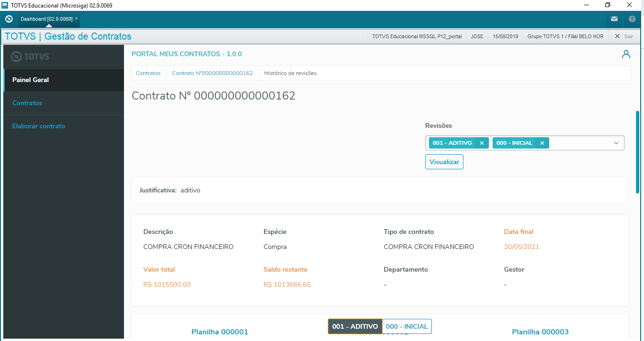Open the mail envelope icon
The height and width of the screenshot is (341, 644).
614,19
